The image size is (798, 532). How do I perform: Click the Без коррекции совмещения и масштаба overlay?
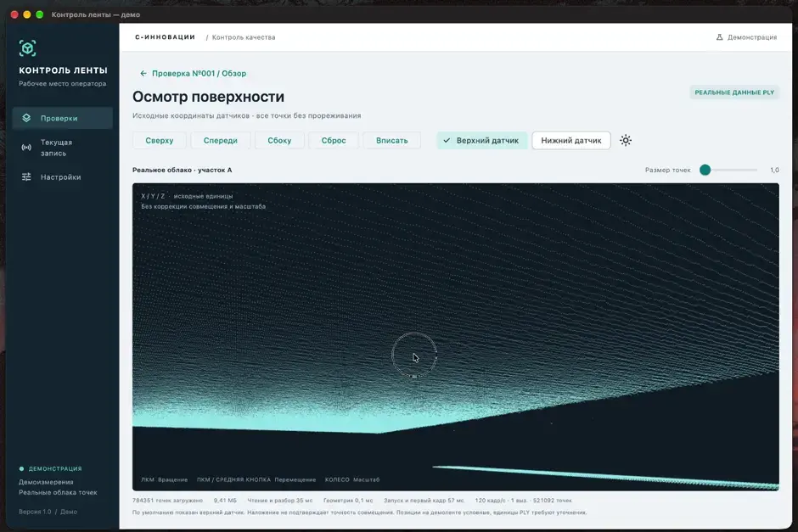click(203, 206)
